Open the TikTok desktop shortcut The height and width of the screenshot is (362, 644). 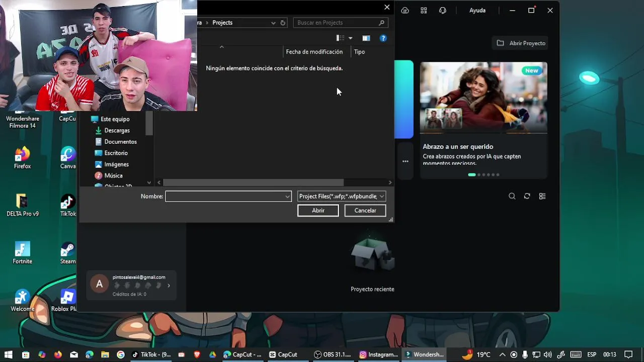(68, 206)
